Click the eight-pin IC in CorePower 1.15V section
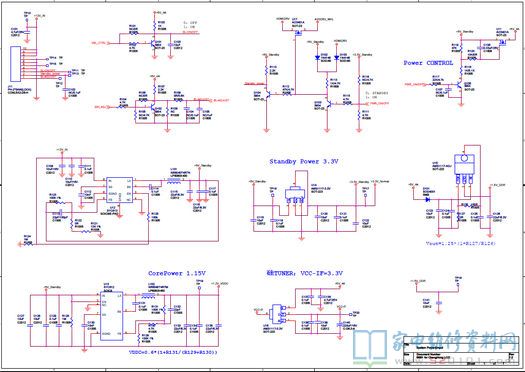 [112, 316]
